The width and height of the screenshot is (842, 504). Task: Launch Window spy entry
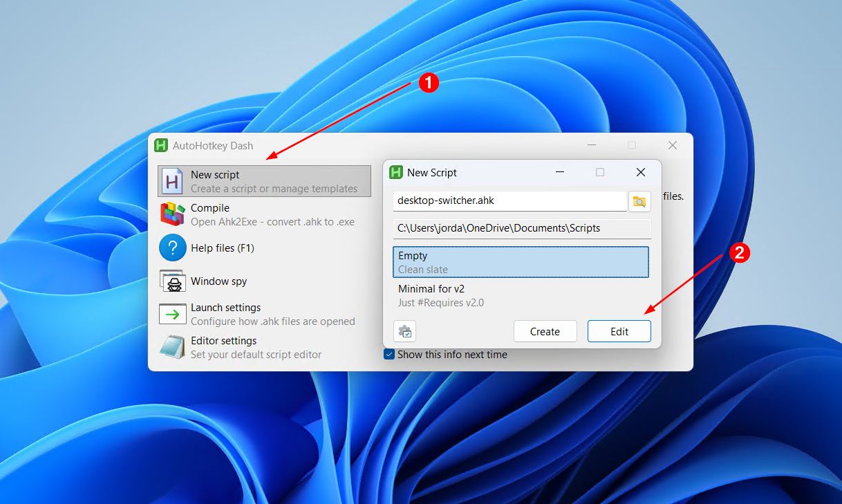(264, 281)
